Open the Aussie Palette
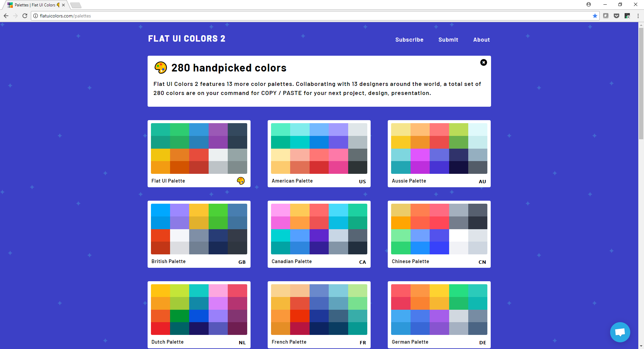644x349 pixels. [439, 154]
